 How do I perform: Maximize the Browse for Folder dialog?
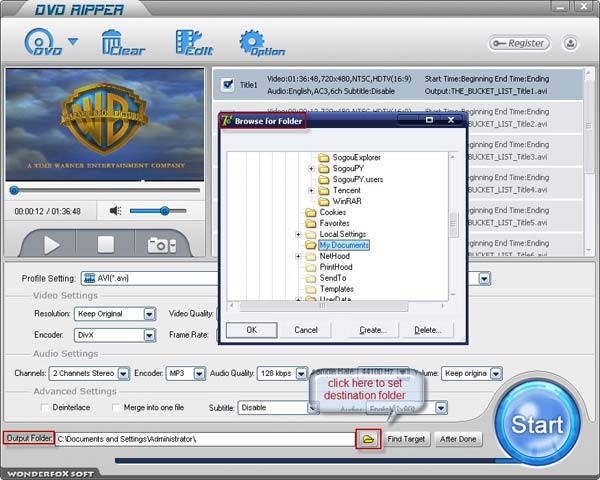[429, 120]
